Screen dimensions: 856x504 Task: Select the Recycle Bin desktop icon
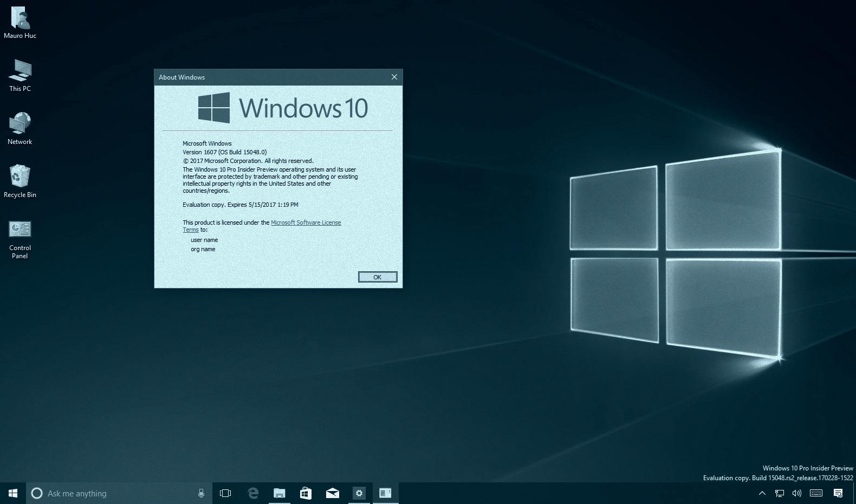tap(20, 181)
